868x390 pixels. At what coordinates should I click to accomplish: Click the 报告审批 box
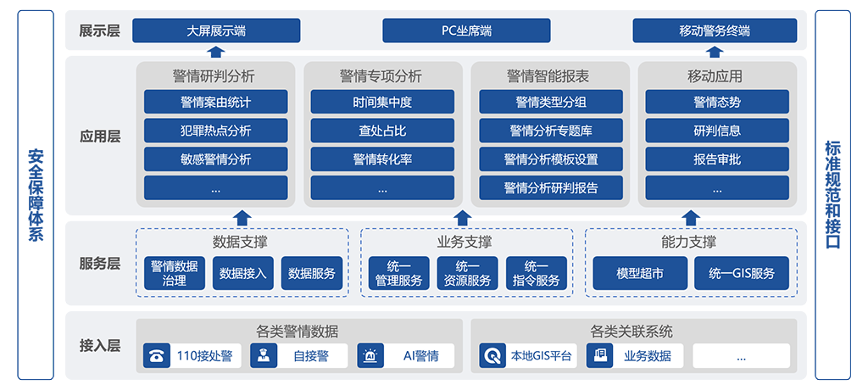click(717, 159)
